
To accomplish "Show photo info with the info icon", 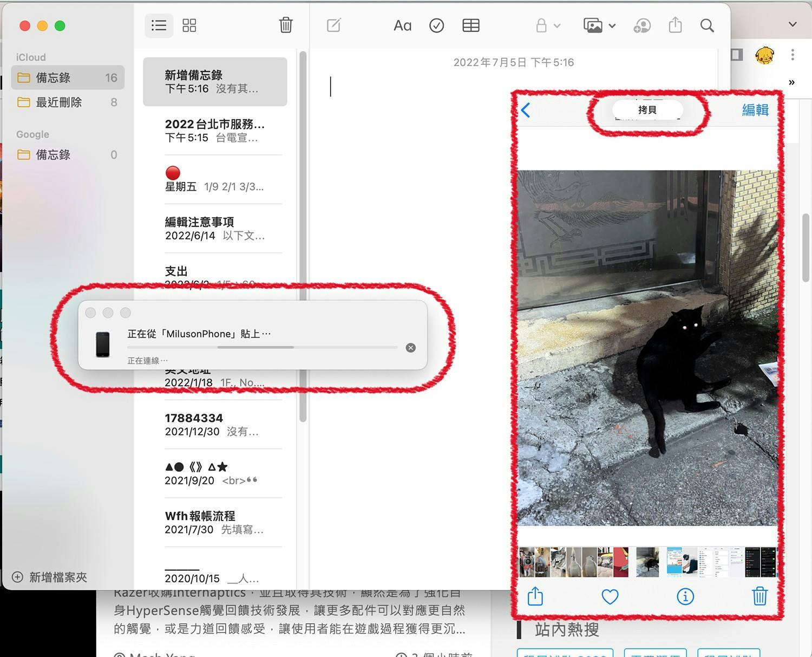I will (x=685, y=596).
